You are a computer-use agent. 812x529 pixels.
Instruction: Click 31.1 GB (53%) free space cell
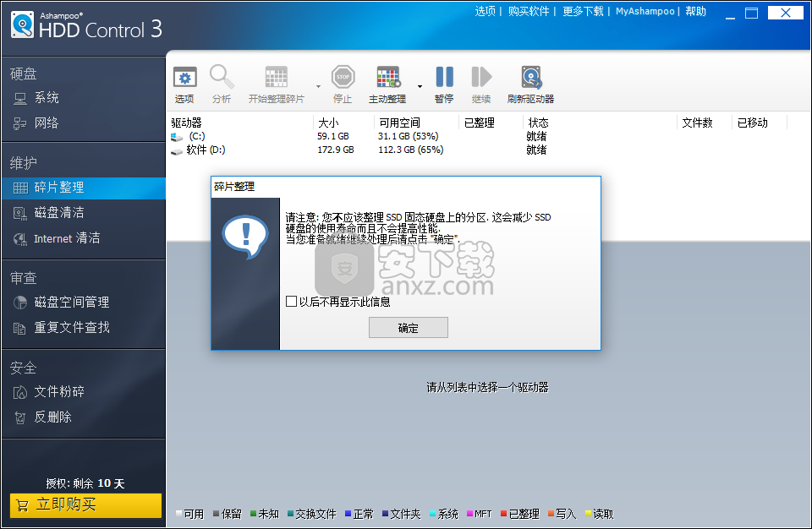(x=408, y=136)
